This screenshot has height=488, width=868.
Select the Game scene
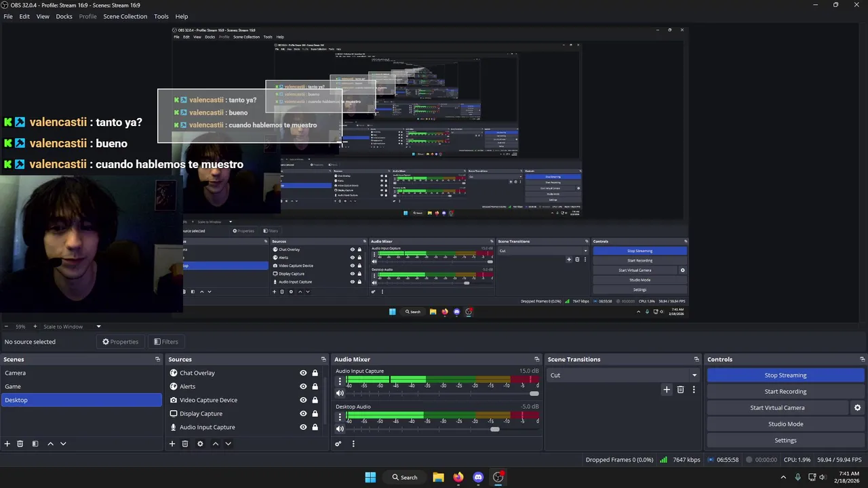click(81, 386)
